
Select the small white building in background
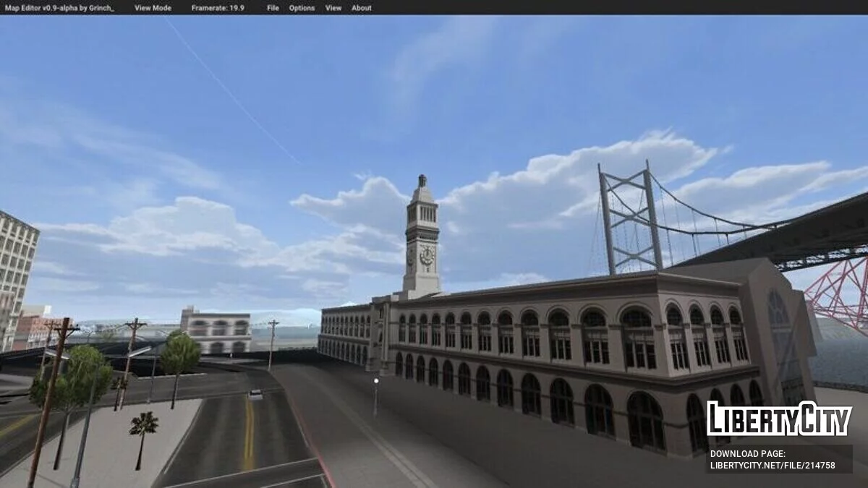tap(216, 331)
